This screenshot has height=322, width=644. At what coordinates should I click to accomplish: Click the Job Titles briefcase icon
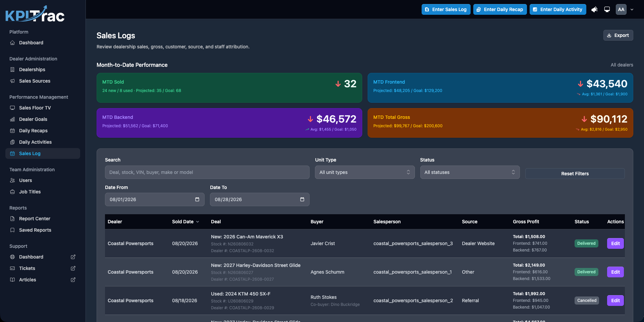pyautogui.click(x=12, y=192)
